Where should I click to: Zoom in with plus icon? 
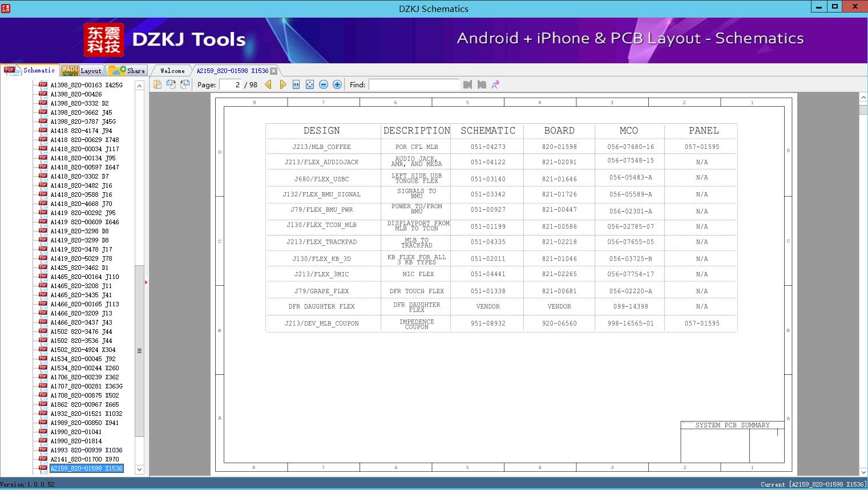pyautogui.click(x=337, y=84)
